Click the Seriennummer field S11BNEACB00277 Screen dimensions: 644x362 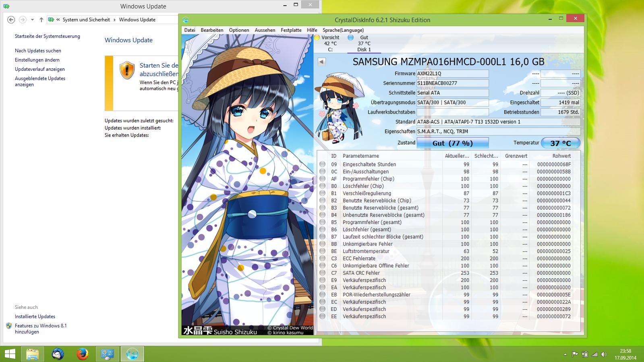click(453, 83)
